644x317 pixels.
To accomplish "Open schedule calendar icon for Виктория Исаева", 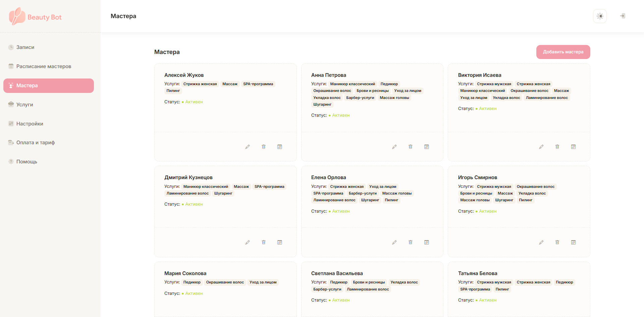I will 573,147.
